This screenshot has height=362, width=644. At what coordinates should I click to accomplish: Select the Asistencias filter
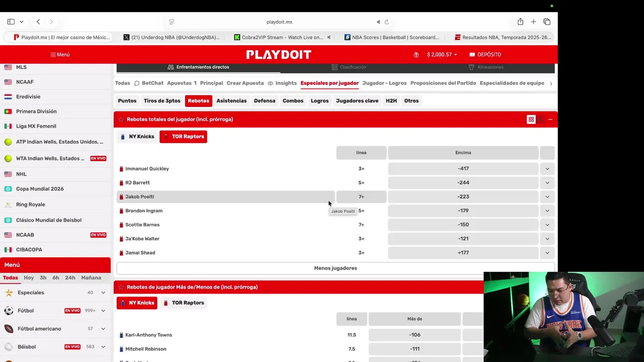tap(231, 101)
